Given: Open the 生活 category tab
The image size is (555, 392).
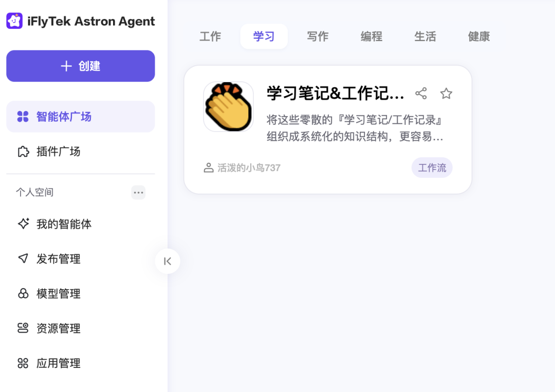Looking at the screenshot, I should [x=425, y=36].
